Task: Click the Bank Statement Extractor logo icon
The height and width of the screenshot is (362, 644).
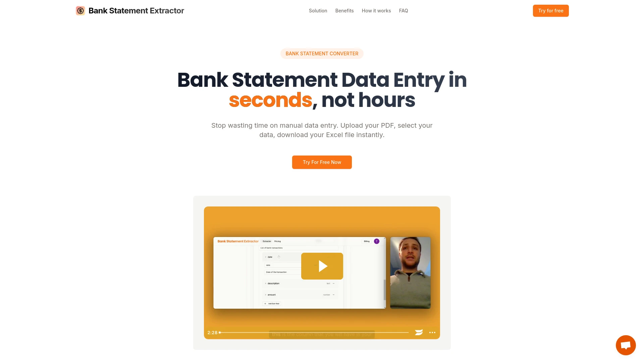Action: click(79, 11)
